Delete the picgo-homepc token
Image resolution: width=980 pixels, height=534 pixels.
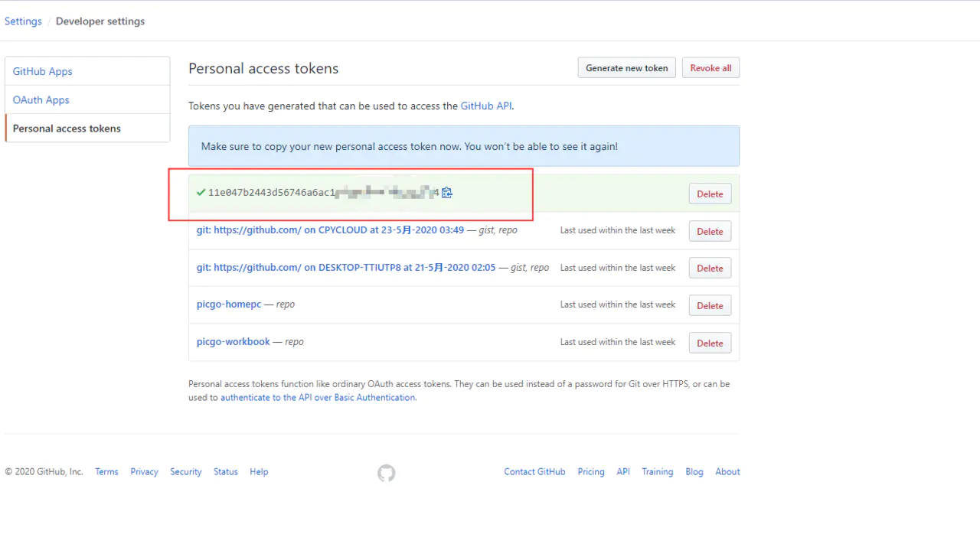(710, 305)
